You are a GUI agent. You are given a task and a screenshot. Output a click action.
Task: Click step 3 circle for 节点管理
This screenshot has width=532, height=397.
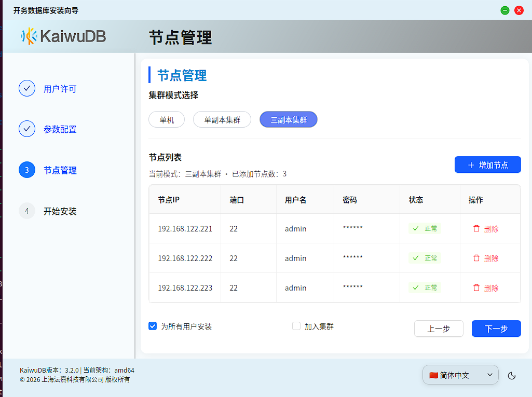(27, 170)
